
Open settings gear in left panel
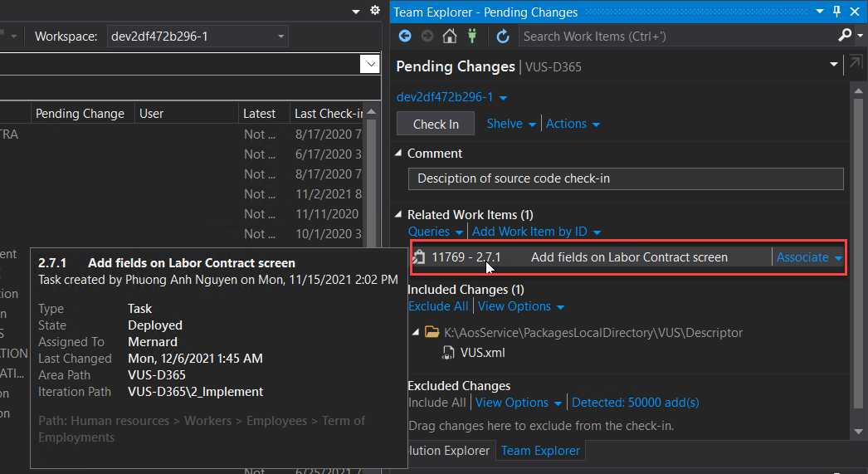pos(375,11)
